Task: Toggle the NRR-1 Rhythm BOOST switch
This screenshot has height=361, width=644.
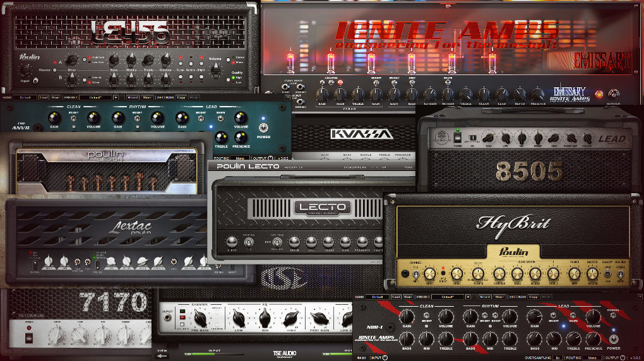Action: tap(495, 316)
